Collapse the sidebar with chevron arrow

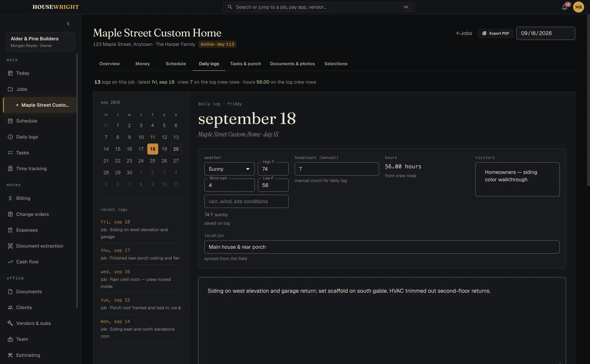(68, 24)
